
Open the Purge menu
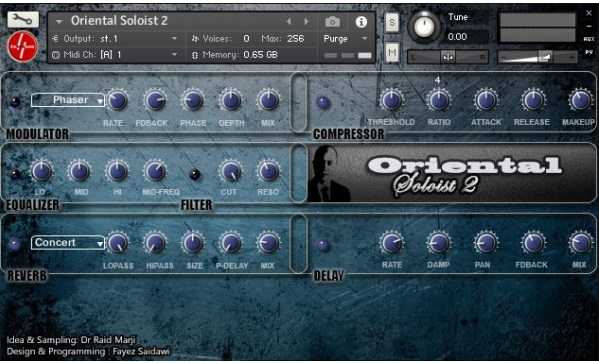pos(345,39)
